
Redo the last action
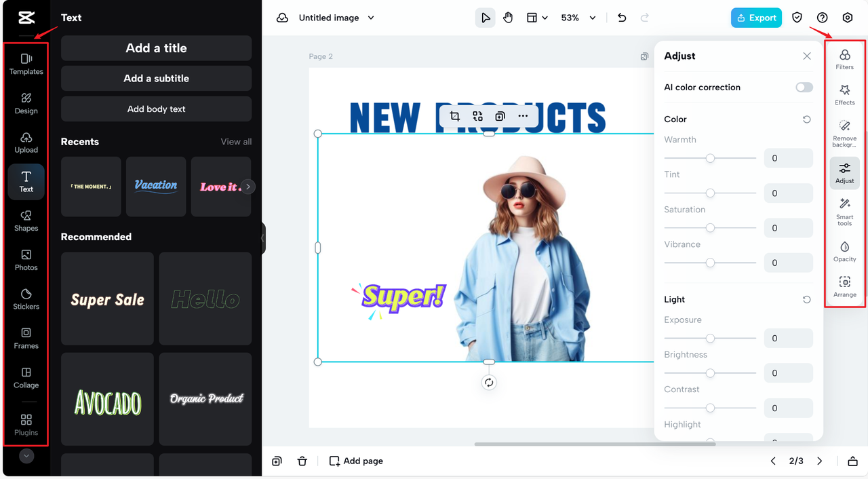645,18
